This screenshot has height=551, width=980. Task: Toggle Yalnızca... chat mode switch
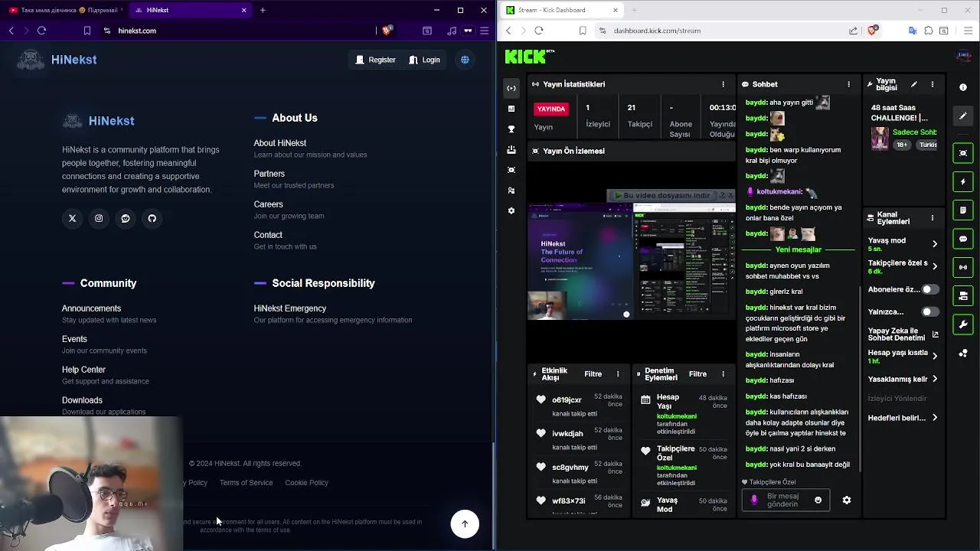pyautogui.click(x=929, y=312)
